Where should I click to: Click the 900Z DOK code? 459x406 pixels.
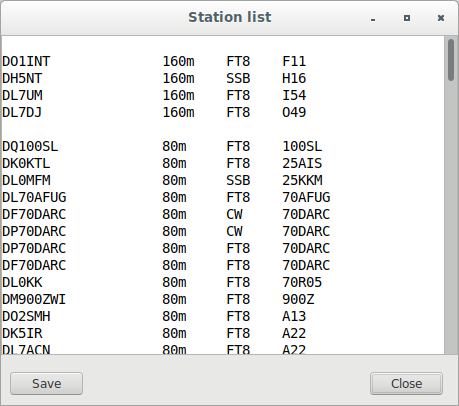point(298,300)
